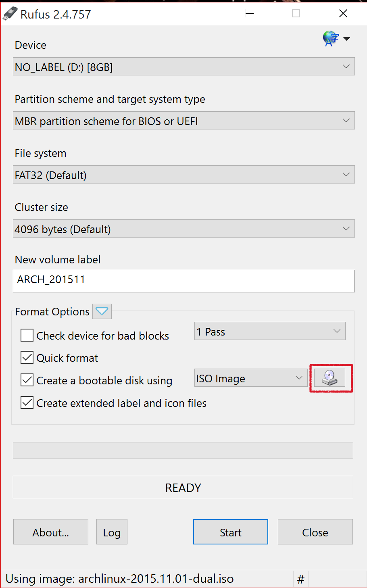
Task: Expand the Partition scheme dropdown
Action: tap(184, 121)
